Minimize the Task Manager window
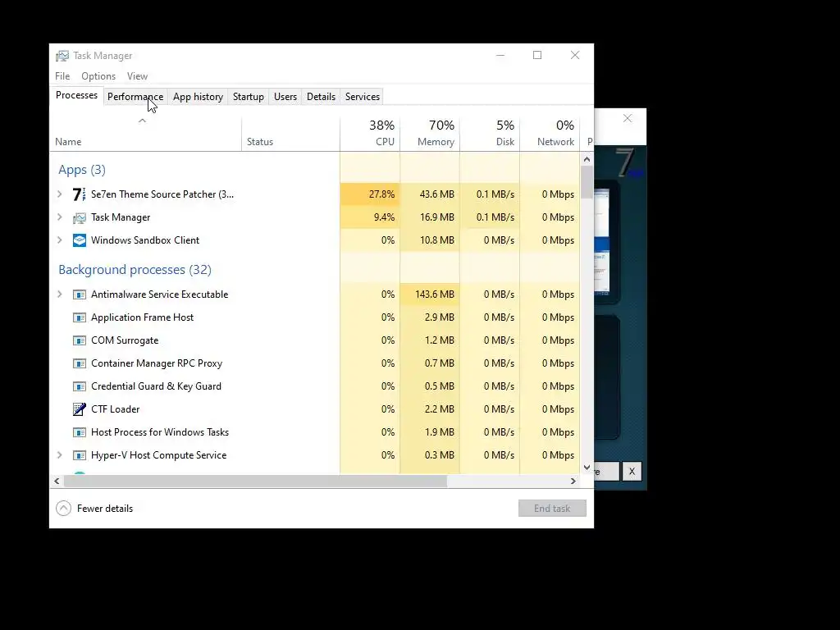 [x=500, y=55]
